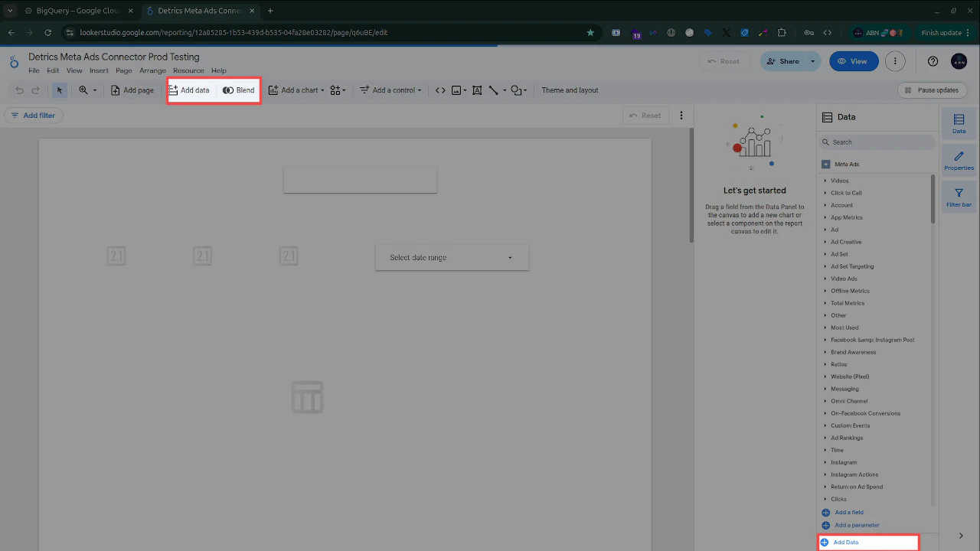Select the Text box tool
Image resolution: width=980 pixels, height=551 pixels.
coord(476,90)
